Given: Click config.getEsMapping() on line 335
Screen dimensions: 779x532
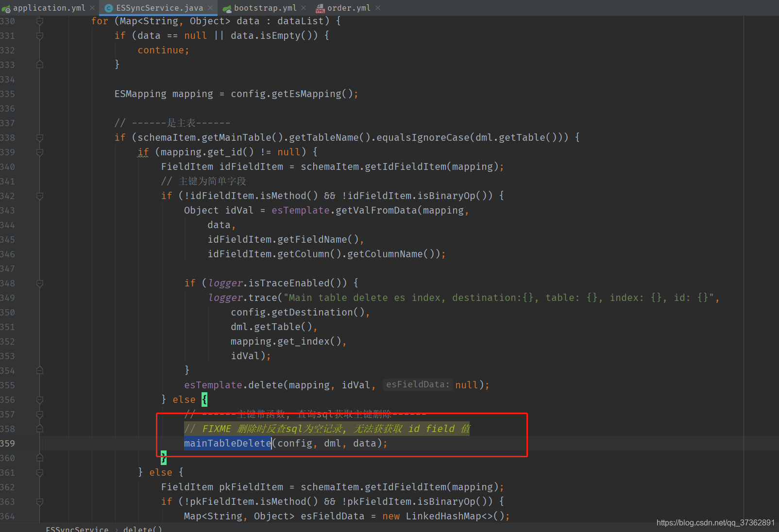Looking at the screenshot, I should point(294,94).
